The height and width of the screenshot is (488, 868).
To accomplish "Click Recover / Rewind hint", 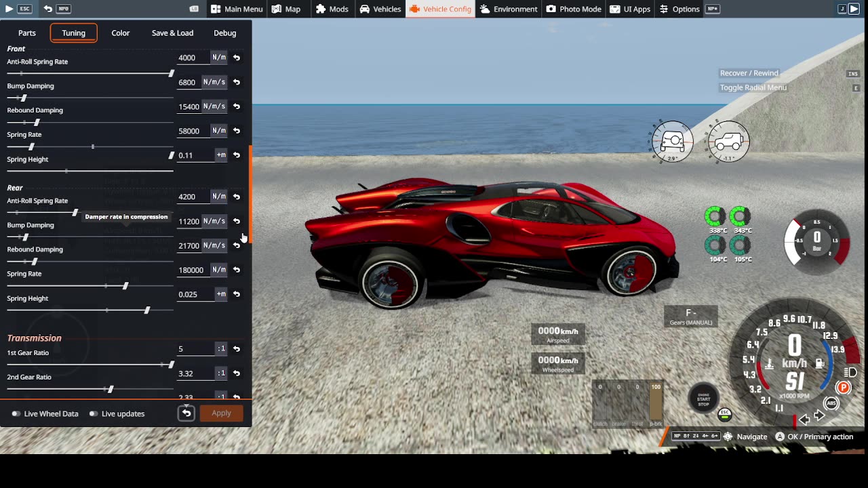I will (x=749, y=73).
